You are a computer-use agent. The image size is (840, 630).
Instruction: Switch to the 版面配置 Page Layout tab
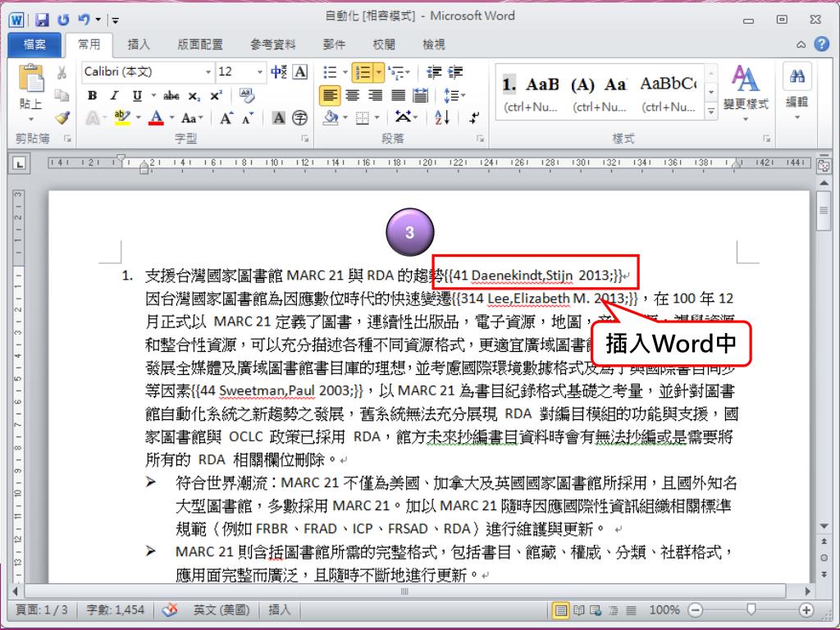coord(200,44)
